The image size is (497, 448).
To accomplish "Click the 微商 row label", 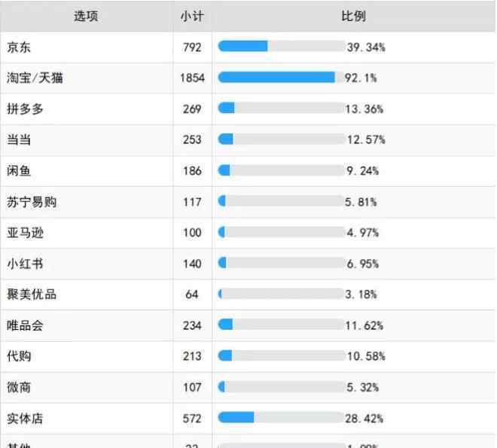I will (19, 387).
